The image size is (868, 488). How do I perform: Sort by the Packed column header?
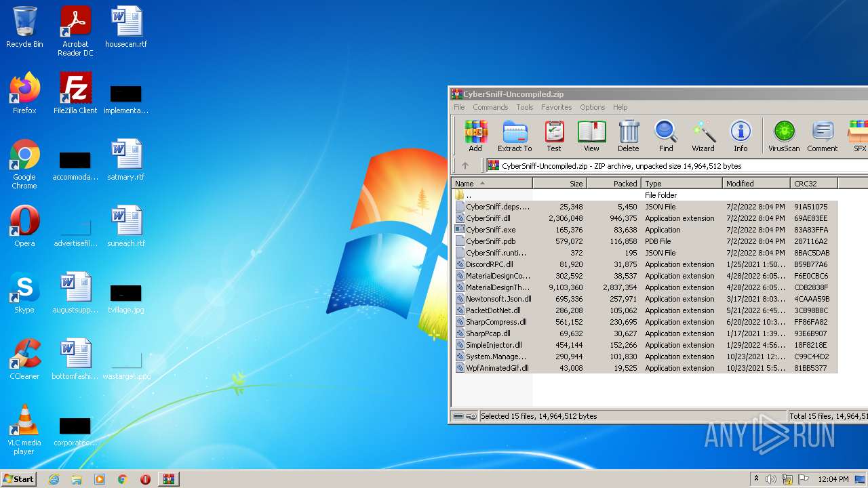(x=613, y=184)
